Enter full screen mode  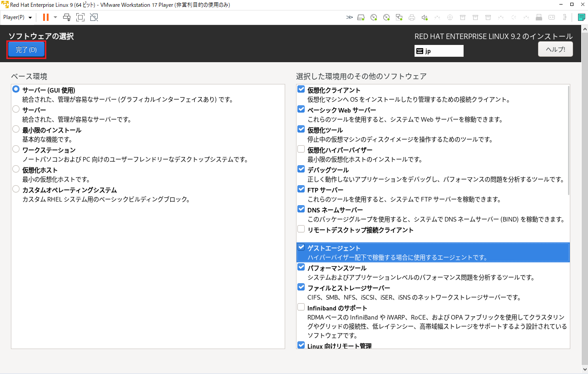pyautogui.click(x=80, y=17)
